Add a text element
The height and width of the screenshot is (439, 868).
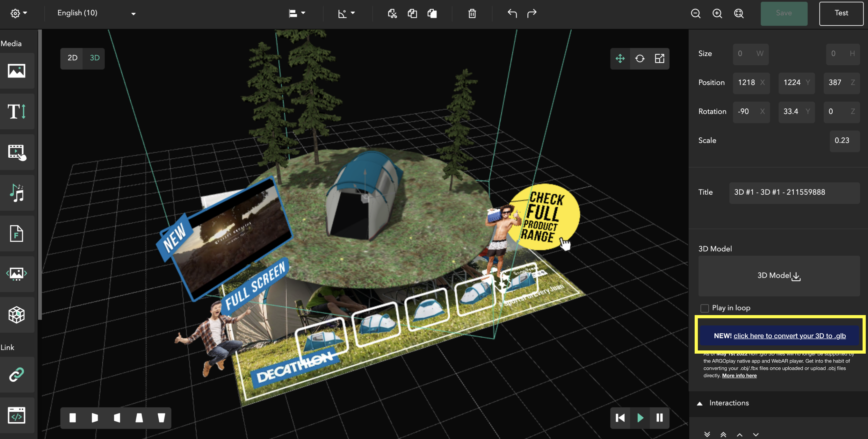tap(17, 111)
